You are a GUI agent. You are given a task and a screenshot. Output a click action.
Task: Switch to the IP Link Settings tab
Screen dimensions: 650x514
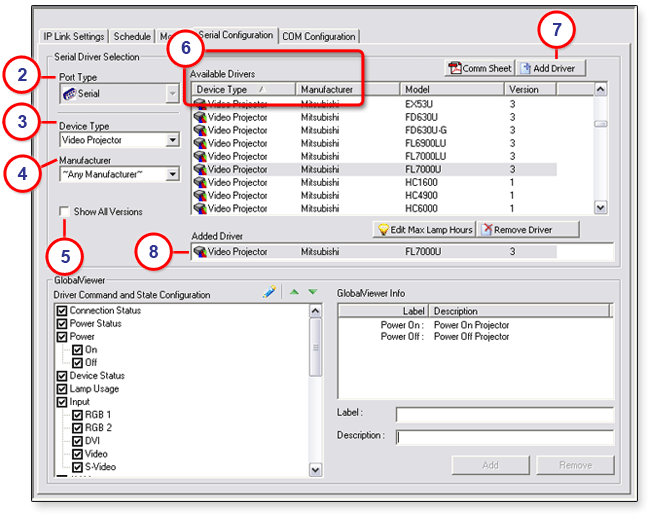click(x=74, y=37)
